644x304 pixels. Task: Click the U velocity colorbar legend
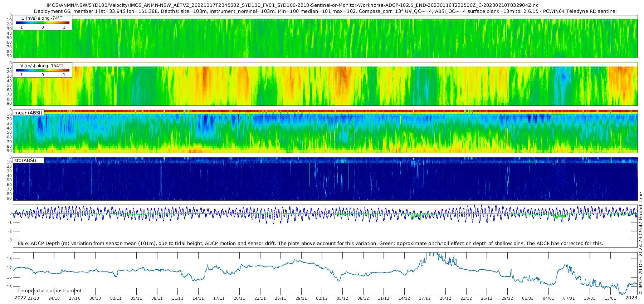click(x=43, y=23)
